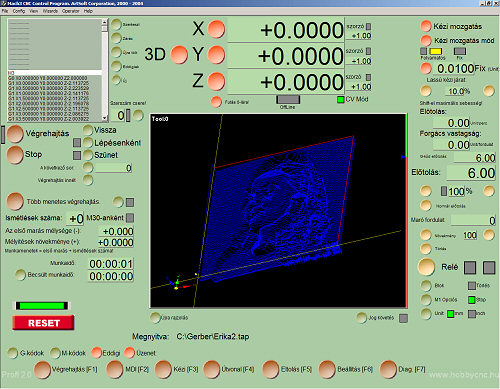Open the Diag. [F7] screen
This screenshot has height=389, width=500.
pos(388,370)
